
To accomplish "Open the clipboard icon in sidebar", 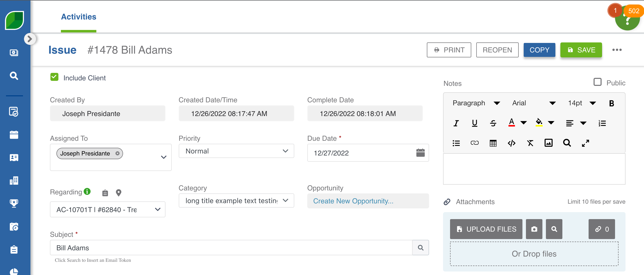I will tap(14, 250).
